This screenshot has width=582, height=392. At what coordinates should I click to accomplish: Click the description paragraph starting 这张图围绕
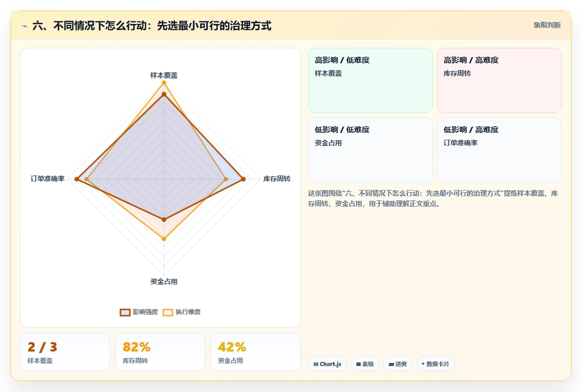[x=433, y=198]
